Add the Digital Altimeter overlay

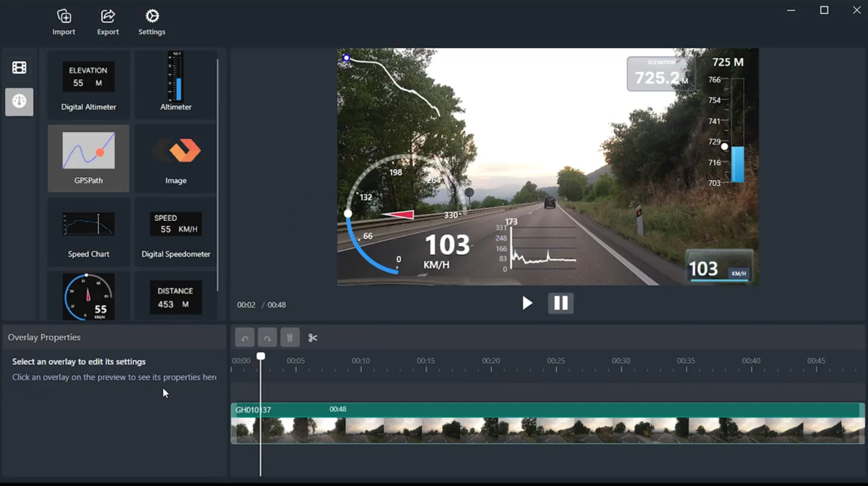tap(88, 85)
